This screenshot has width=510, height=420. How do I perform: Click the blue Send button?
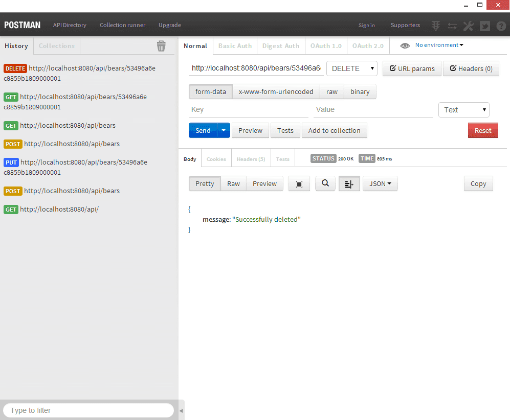coord(203,130)
